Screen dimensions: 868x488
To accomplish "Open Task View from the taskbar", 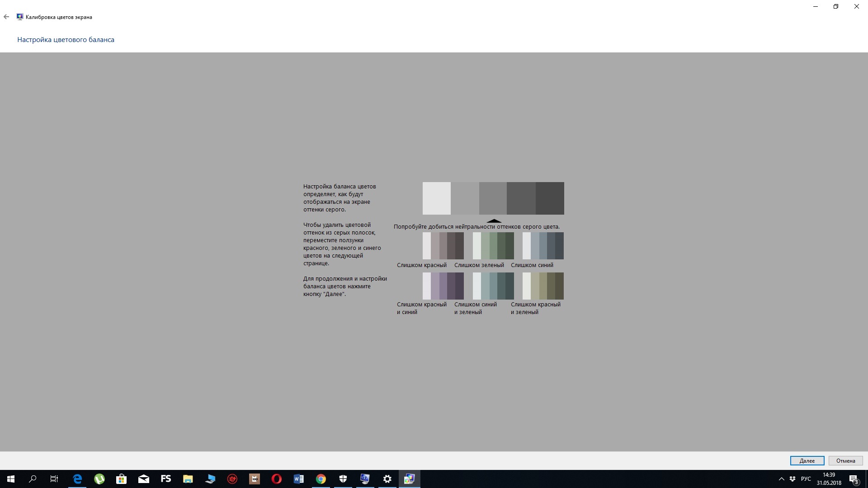I will point(54,479).
